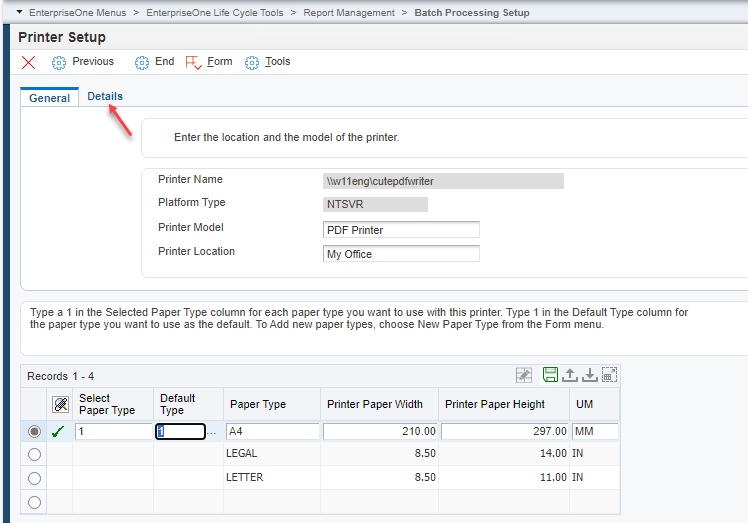
Task: Click LETTER row 8.50 width cell
Action: 379,477
